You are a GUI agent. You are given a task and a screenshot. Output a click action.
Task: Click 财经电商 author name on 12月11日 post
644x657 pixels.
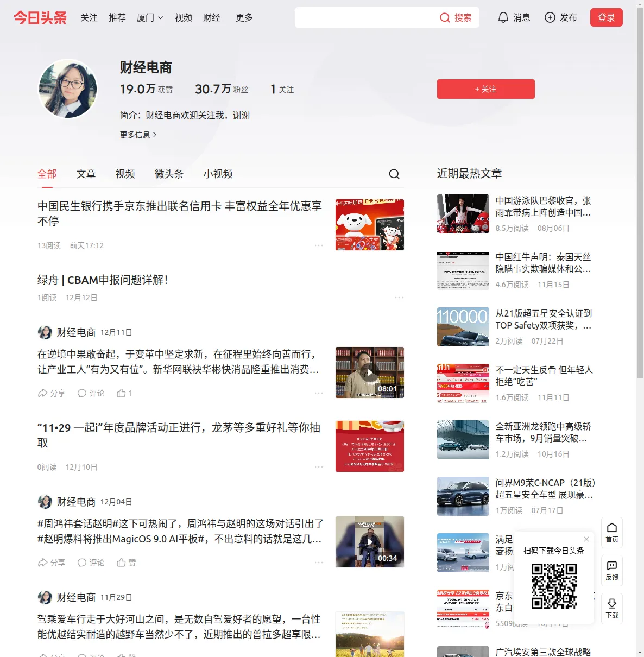tap(76, 332)
